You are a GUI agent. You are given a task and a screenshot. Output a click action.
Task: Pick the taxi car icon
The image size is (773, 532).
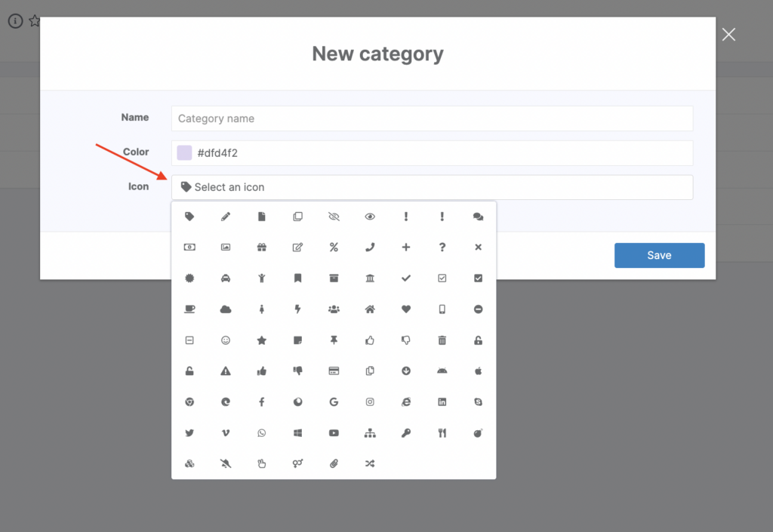coord(226,278)
